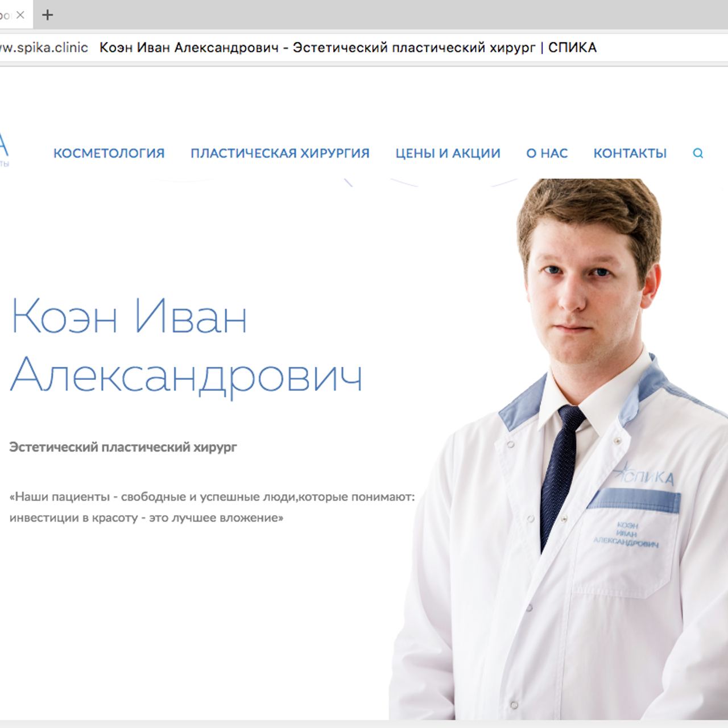
Task: Open the site search magnifier icon
Action: [x=698, y=153]
